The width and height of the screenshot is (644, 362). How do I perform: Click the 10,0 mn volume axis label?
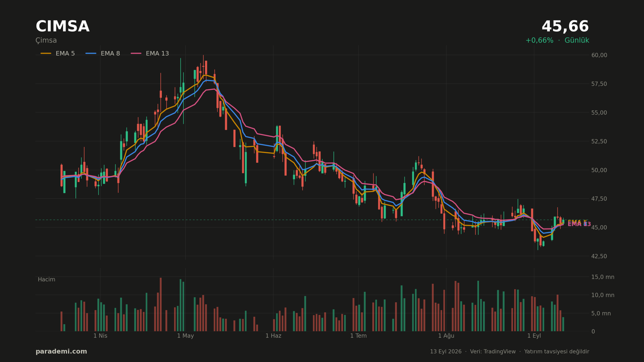603,295
